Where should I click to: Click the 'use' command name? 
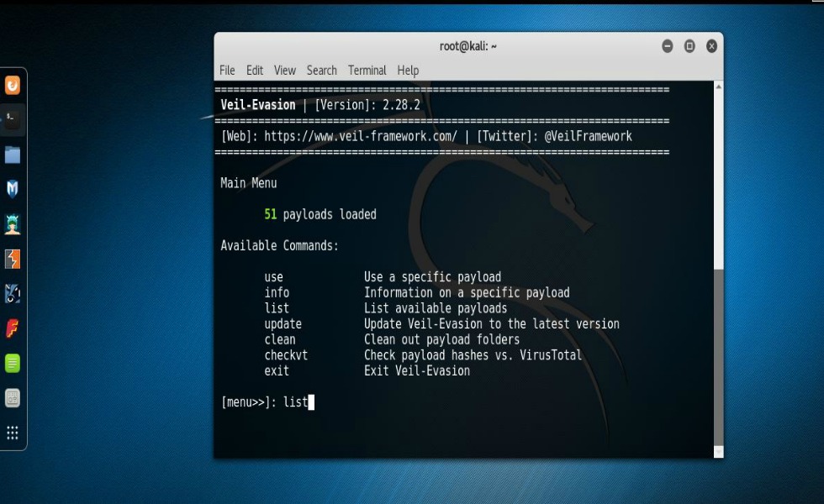click(274, 277)
